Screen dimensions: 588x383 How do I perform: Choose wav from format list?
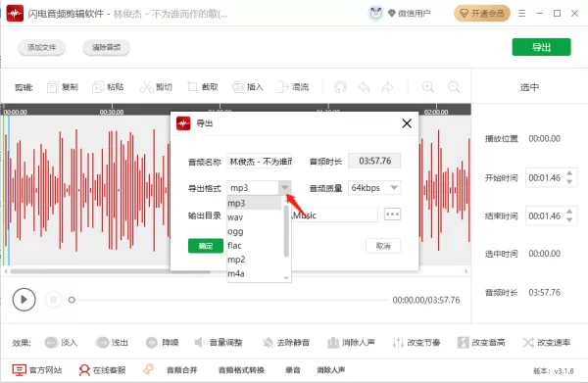[255, 217]
